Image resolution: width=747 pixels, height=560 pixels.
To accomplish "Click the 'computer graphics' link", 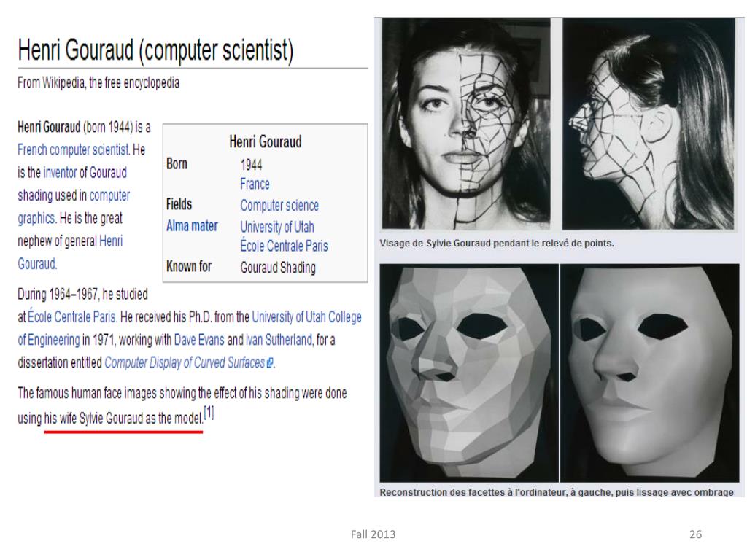I will 74,206.
